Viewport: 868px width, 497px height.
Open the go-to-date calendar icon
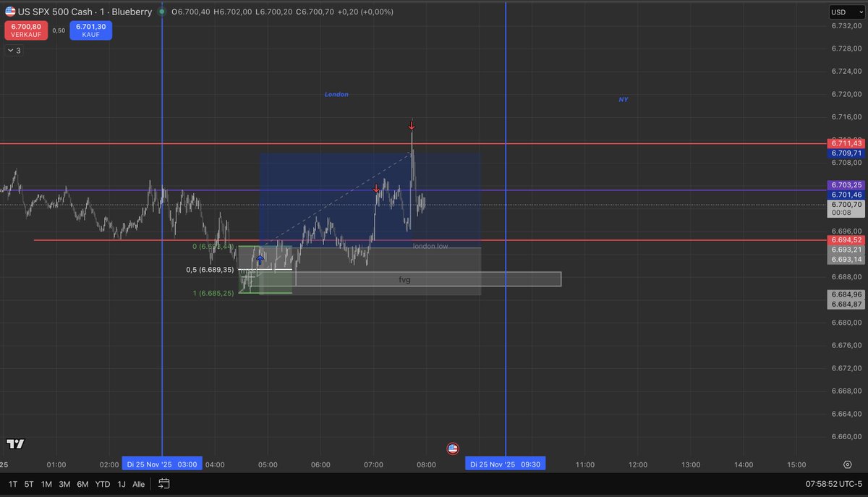[x=164, y=483]
